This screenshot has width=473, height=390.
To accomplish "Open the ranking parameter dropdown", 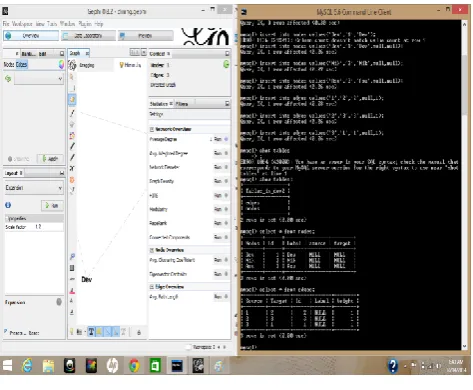I will point(39,79).
